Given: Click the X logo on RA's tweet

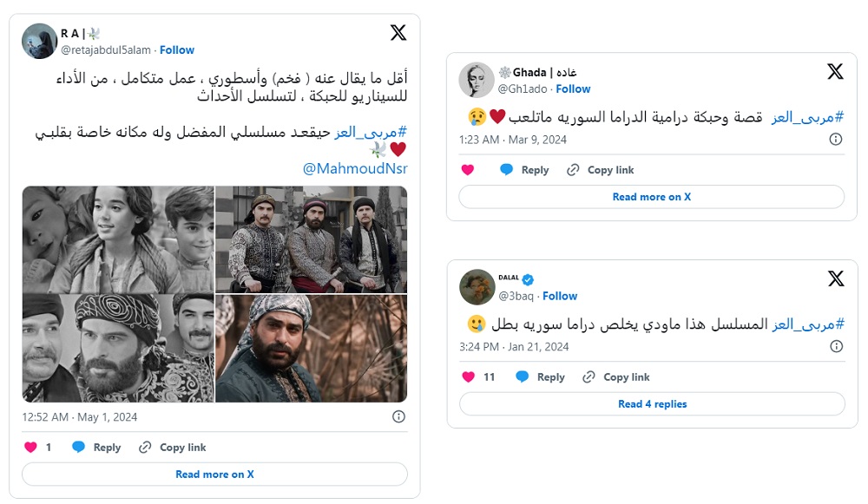Looking at the screenshot, I should click(398, 33).
